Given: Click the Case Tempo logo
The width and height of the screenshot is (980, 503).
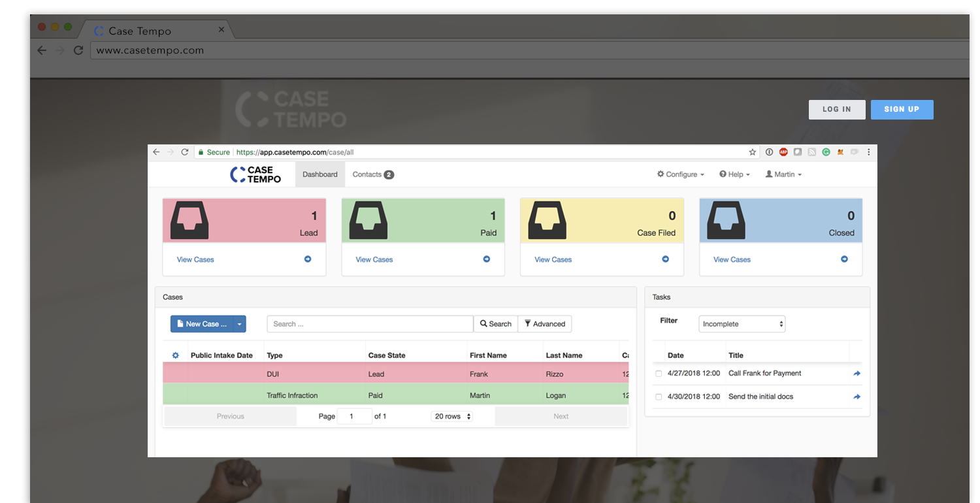Looking at the screenshot, I should 254,174.
